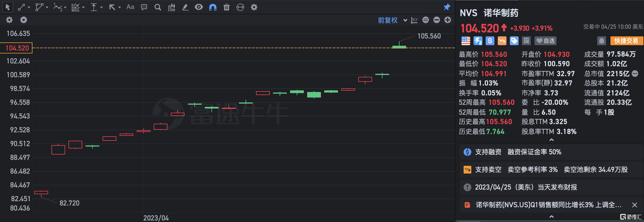Open the line tool options arrow
The height and width of the screenshot is (222, 644).
pos(29,7)
